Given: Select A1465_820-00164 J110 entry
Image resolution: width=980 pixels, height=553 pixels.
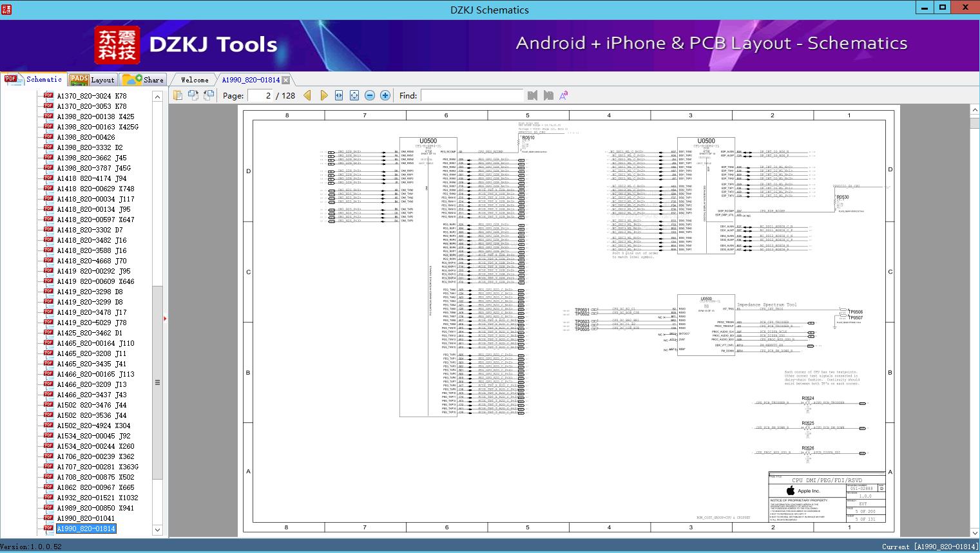Looking at the screenshot, I should [95, 343].
